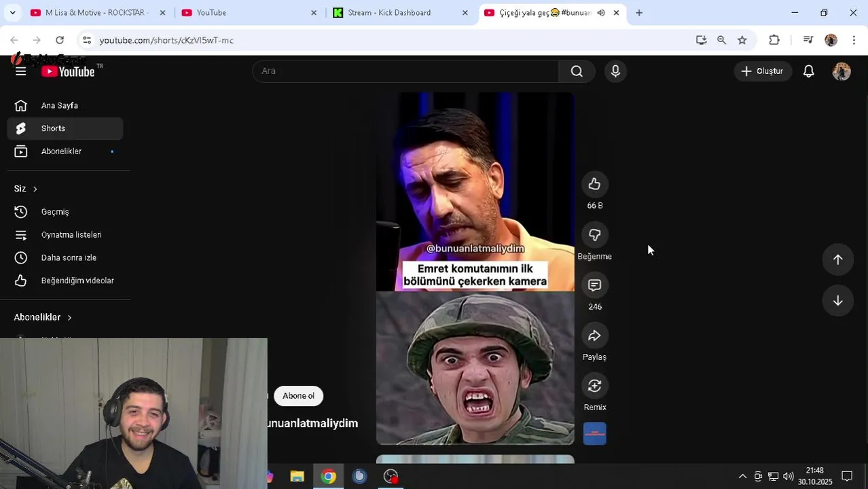This screenshot has height=489, width=868.
Task: Share the Short via Paylaş icon
Action: [594, 336]
